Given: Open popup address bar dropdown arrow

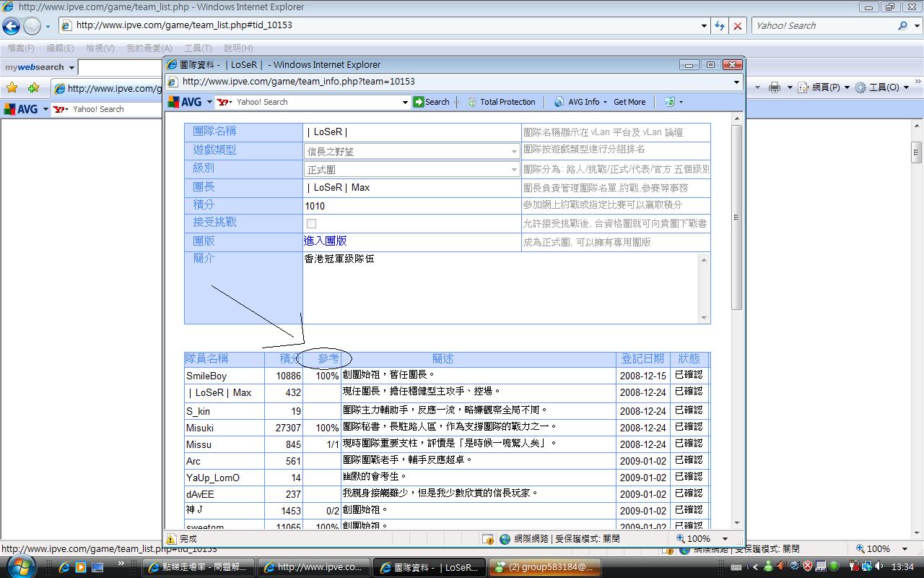Looking at the screenshot, I should [x=736, y=82].
